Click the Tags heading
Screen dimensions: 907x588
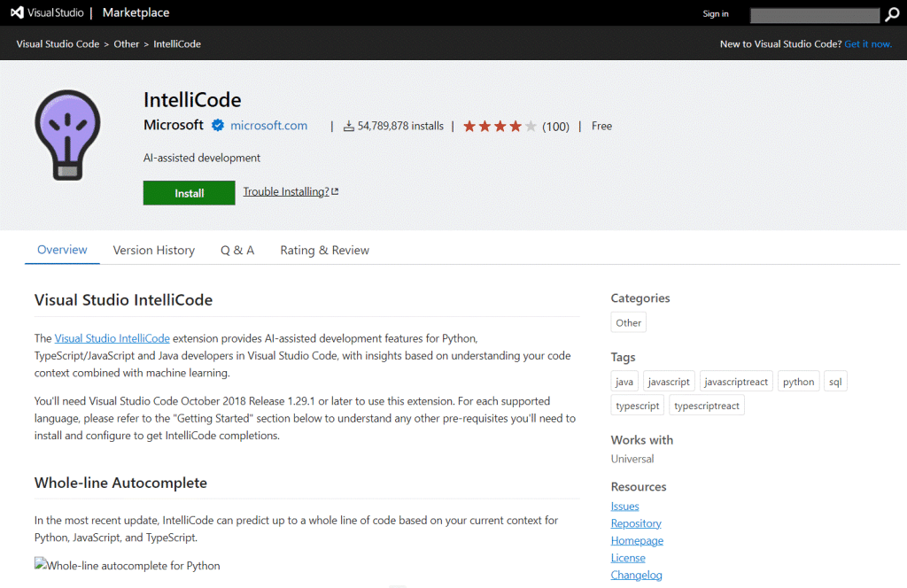623,357
